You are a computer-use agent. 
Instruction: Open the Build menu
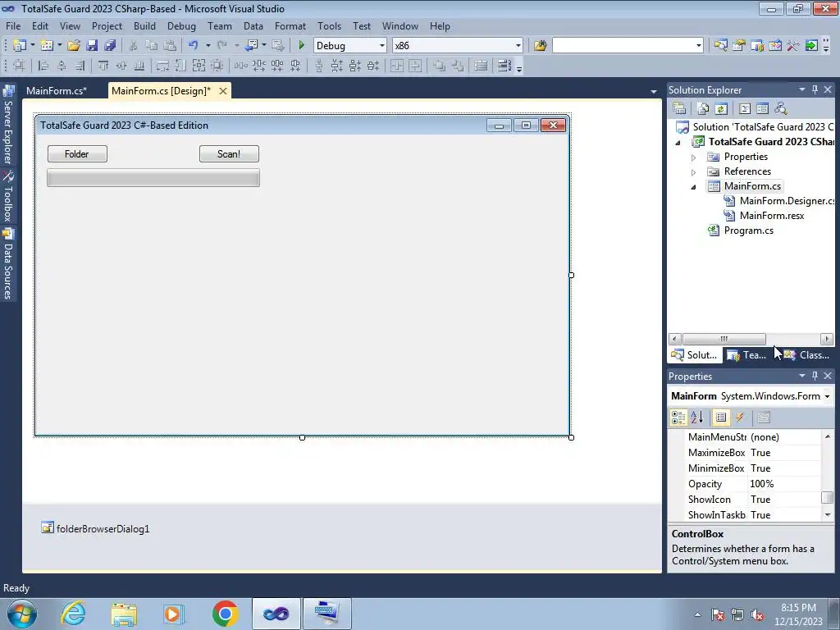tap(144, 25)
